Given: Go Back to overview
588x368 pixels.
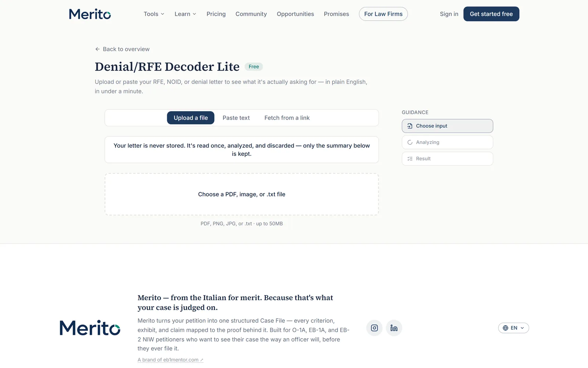Looking at the screenshot, I should point(122,49).
